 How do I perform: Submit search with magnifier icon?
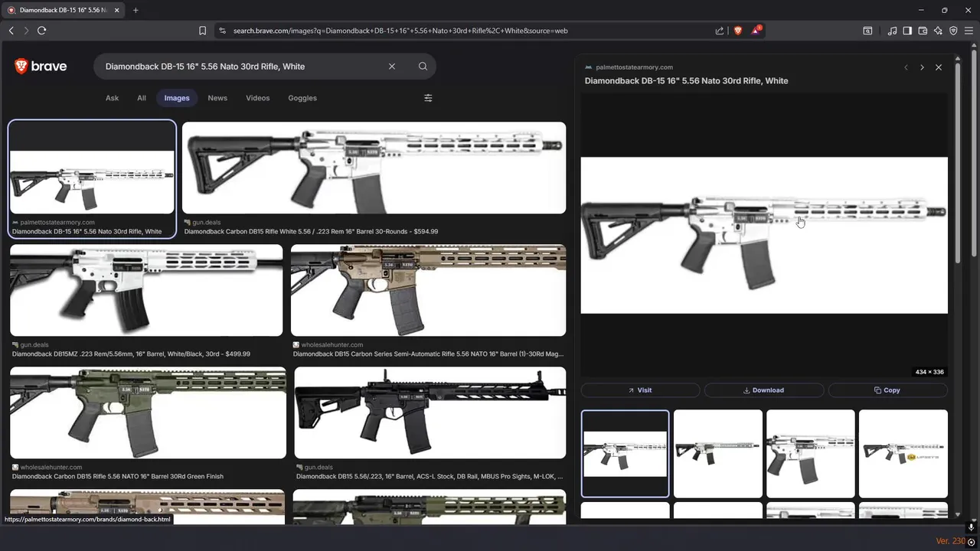pyautogui.click(x=423, y=67)
